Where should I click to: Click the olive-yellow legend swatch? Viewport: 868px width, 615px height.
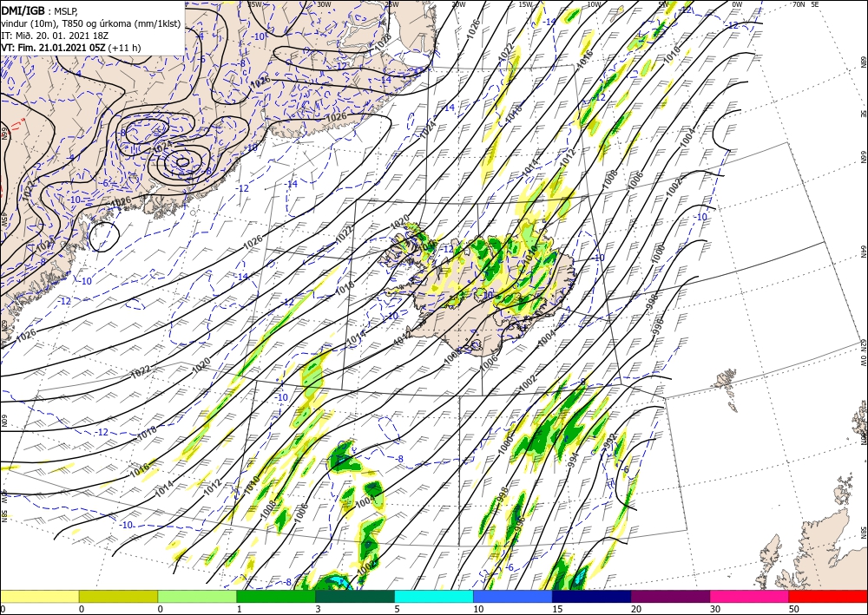coord(118,596)
